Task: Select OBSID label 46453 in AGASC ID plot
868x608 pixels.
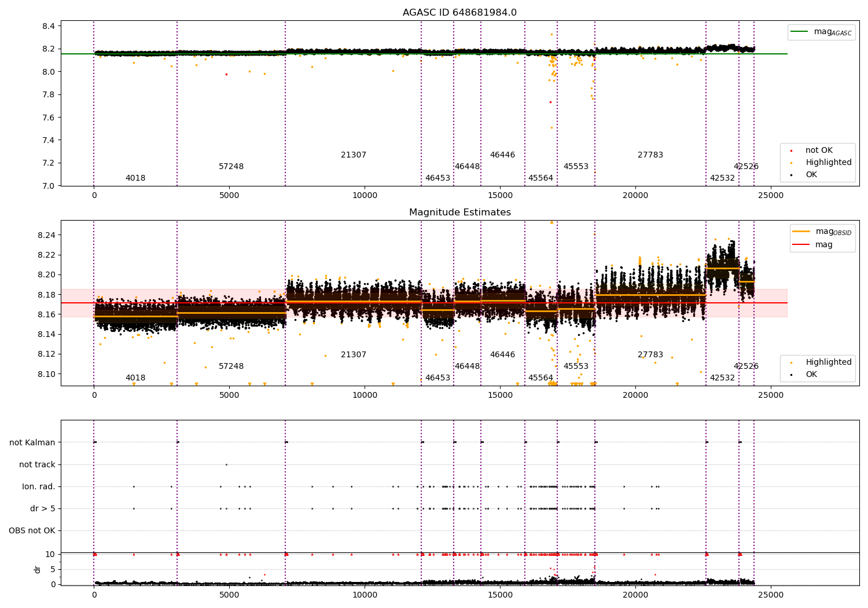Action: (x=437, y=178)
